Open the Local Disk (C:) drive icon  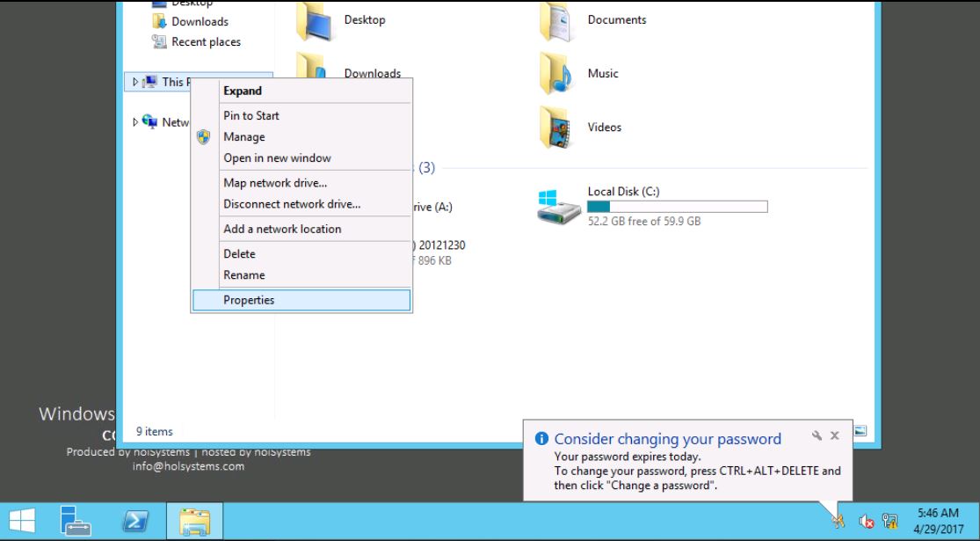point(558,207)
